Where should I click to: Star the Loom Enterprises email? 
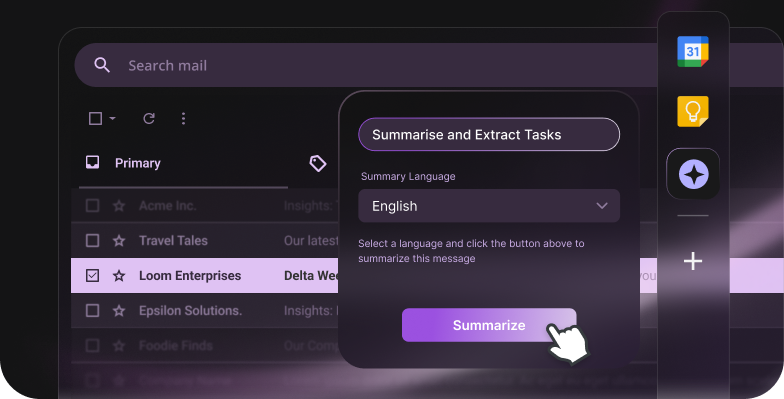tap(119, 276)
